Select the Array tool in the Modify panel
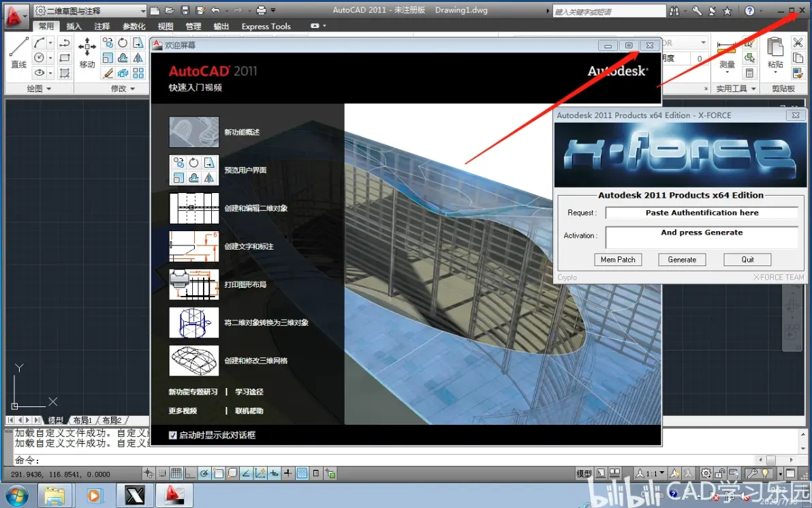The height and width of the screenshot is (508, 812). click(x=138, y=73)
